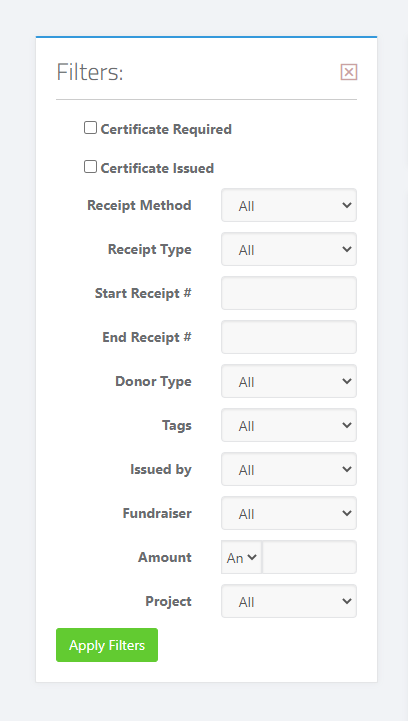Click the Certificate Required label text
The width and height of the screenshot is (408, 721).
tap(166, 130)
